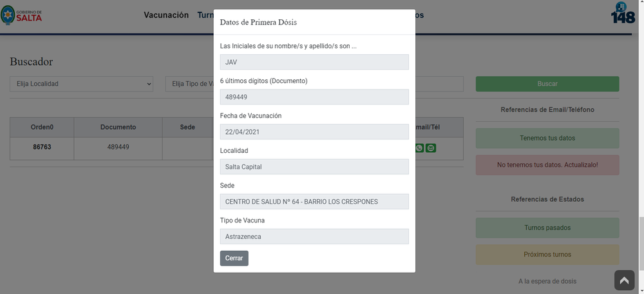This screenshot has width=644, height=294.
Task: Open the Turnos menu item
Action: click(205, 15)
